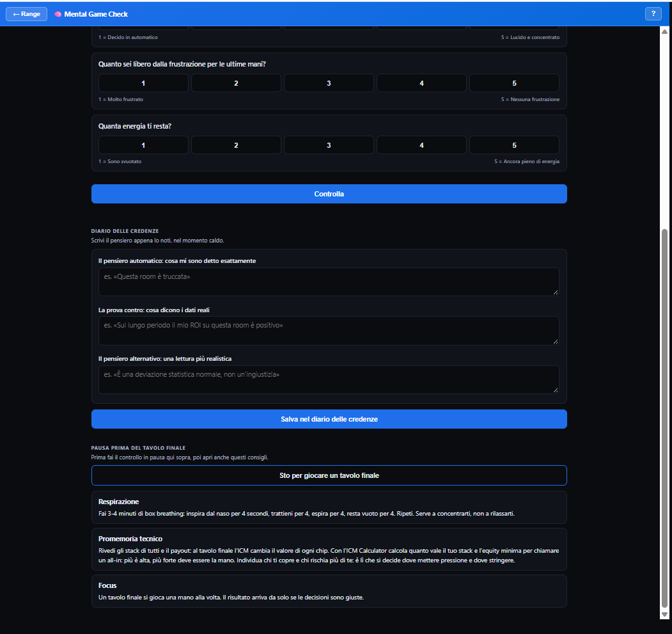The image size is (672, 634).
Task: Click the '1 = Sono svuotato' label
Action: pyautogui.click(x=120, y=161)
